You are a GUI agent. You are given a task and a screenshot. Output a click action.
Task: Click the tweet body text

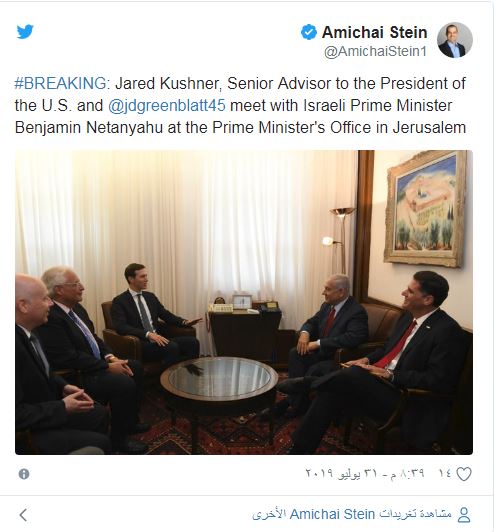click(241, 106)
